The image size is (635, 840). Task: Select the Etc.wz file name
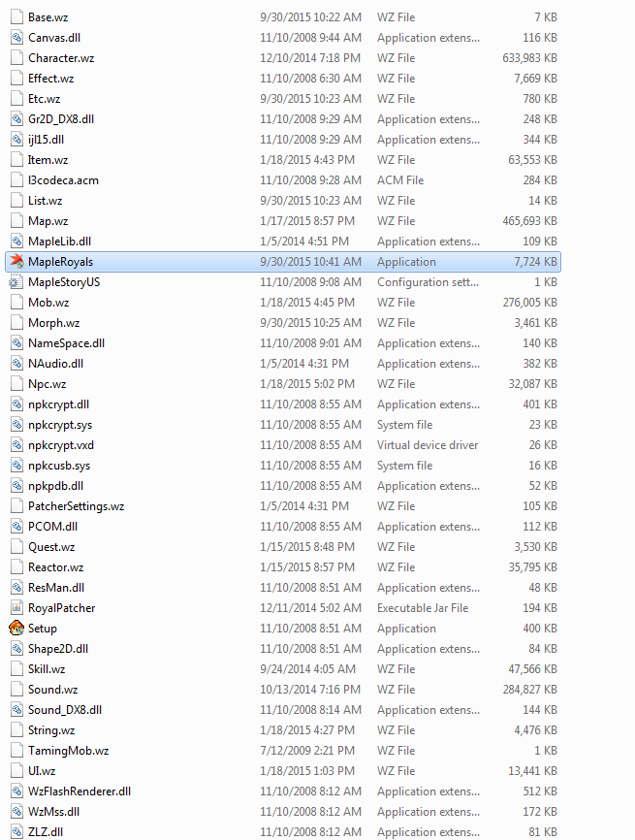(x=44, y=99)
